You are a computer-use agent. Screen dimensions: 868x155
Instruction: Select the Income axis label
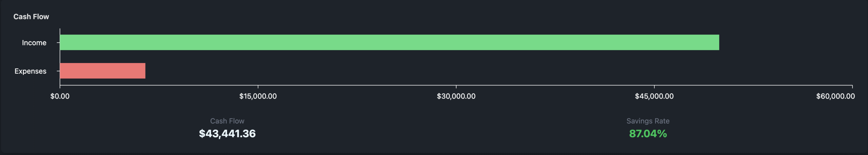(34, 43)
